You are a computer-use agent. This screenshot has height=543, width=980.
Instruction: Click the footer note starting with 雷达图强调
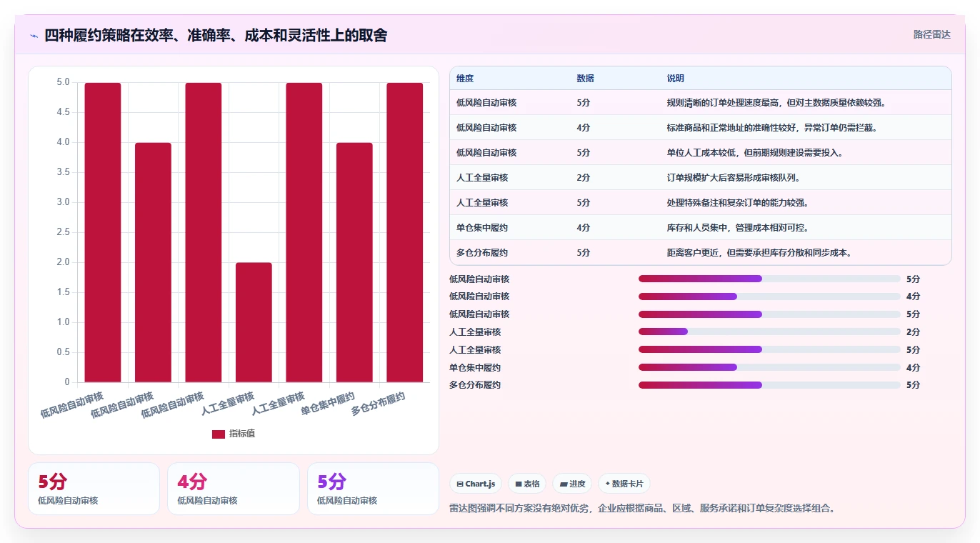[643, 509]
